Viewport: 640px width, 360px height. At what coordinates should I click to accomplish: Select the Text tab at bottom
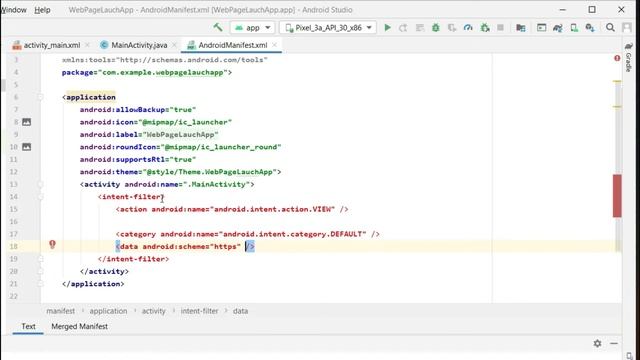28,327
